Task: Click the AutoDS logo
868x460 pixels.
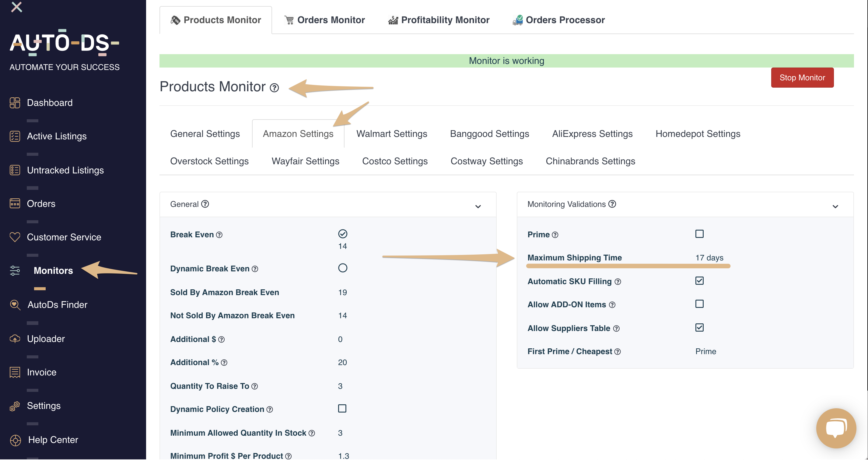Action: click(64, 43)
